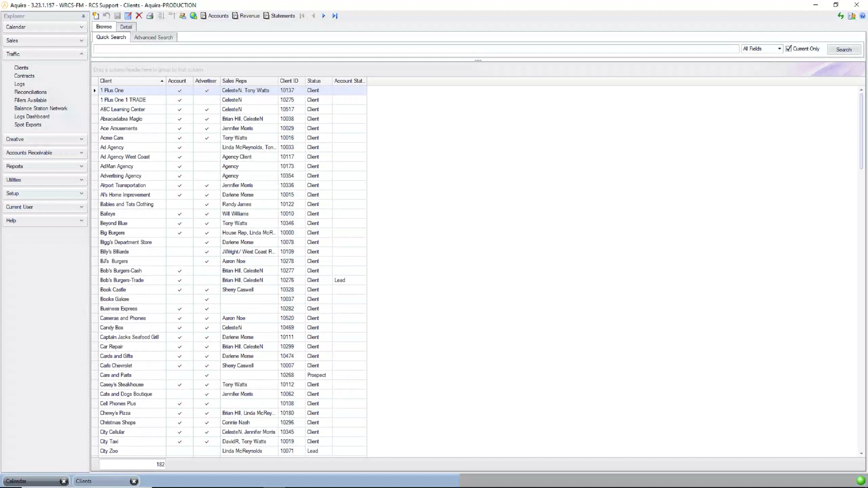Jump to last record arrow
868x488 pixels.
pyautogui.click(x=335, y=16)
